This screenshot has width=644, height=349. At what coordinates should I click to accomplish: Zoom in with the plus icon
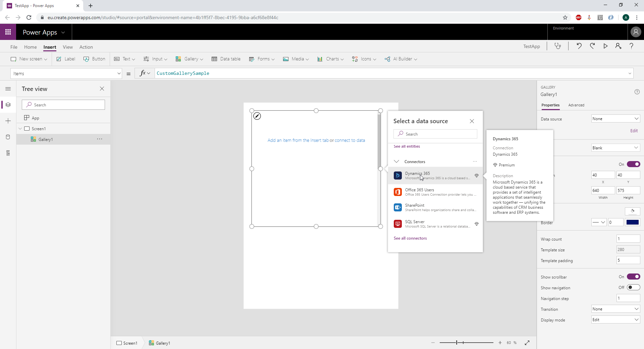click(500, 343)
